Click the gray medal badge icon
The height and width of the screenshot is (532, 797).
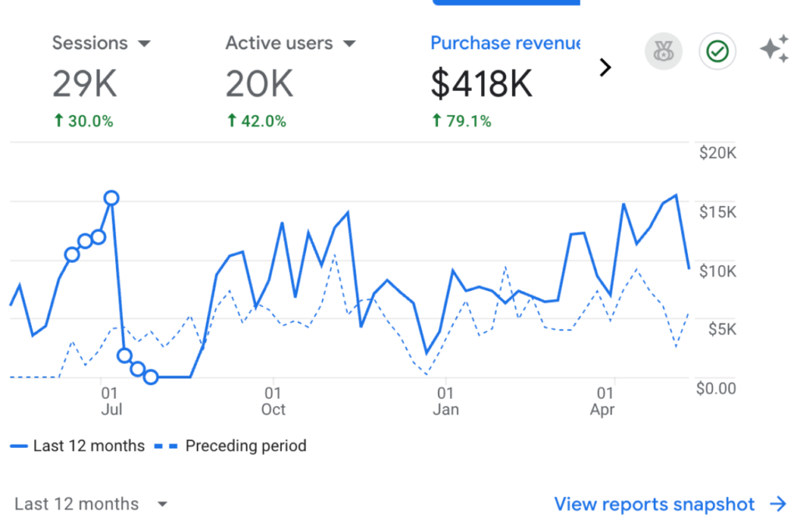coord(663,52)
